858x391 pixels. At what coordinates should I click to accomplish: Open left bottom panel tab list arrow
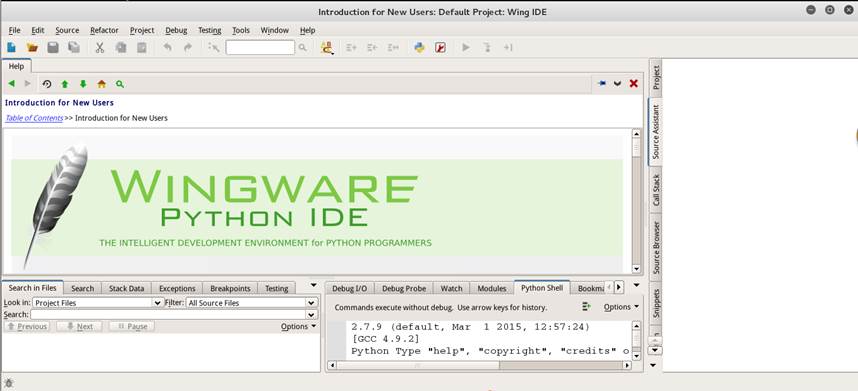pos(314,285)
